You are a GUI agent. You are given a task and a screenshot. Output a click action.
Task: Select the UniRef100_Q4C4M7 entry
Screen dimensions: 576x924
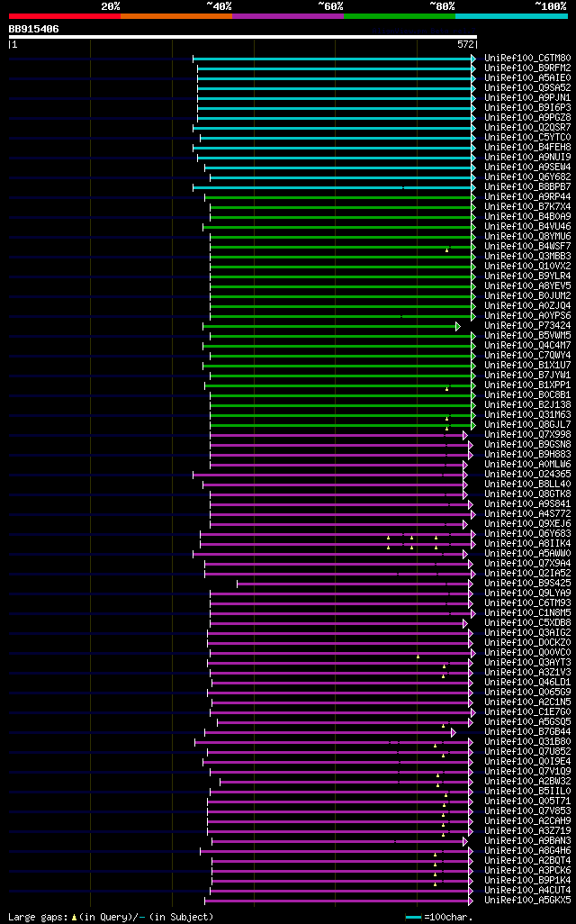[x=527, y=345]
